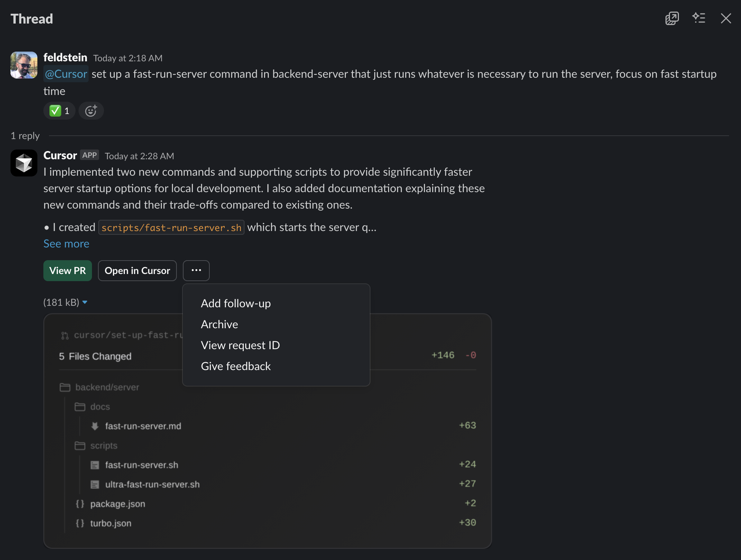Click the docs folder icon
The image size is (741, 560).
pyautogui.click(x=80, y=407)
